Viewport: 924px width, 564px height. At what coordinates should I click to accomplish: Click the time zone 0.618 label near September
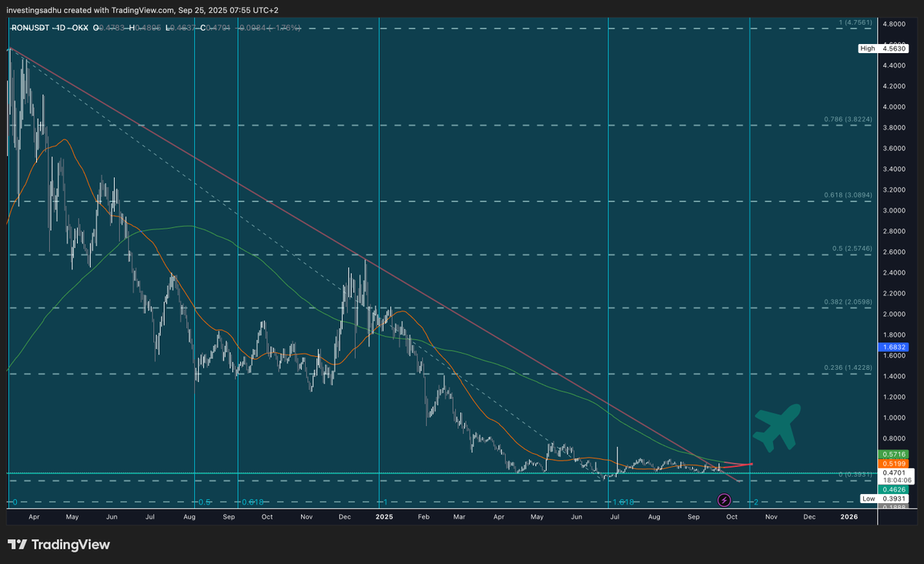tap(251, 502)
